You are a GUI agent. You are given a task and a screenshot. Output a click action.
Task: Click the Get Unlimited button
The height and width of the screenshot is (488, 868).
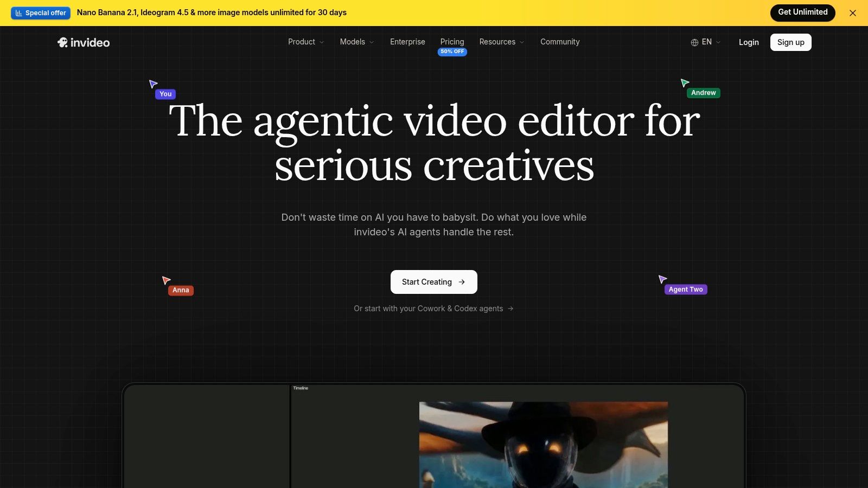(803, 12)
